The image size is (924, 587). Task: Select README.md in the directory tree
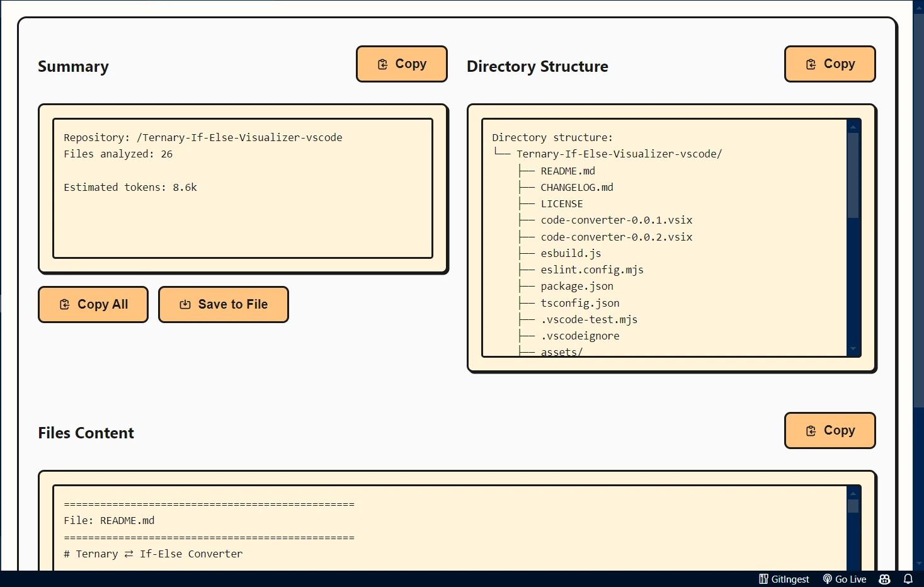pos(568,171)
